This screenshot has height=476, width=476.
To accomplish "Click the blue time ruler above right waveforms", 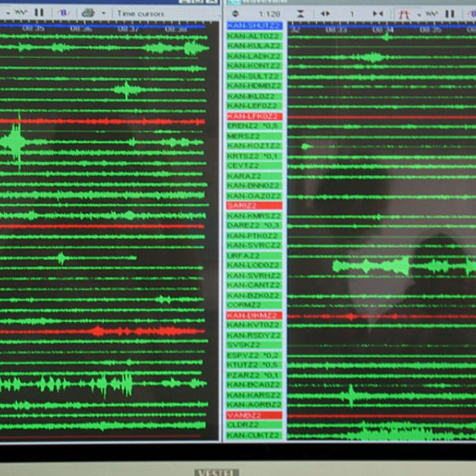I will [x=381, y=29].
